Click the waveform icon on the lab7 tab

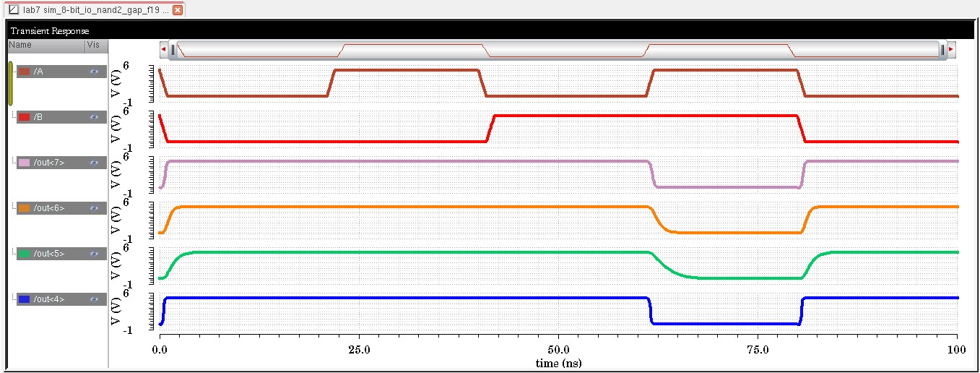click(14, 10)
